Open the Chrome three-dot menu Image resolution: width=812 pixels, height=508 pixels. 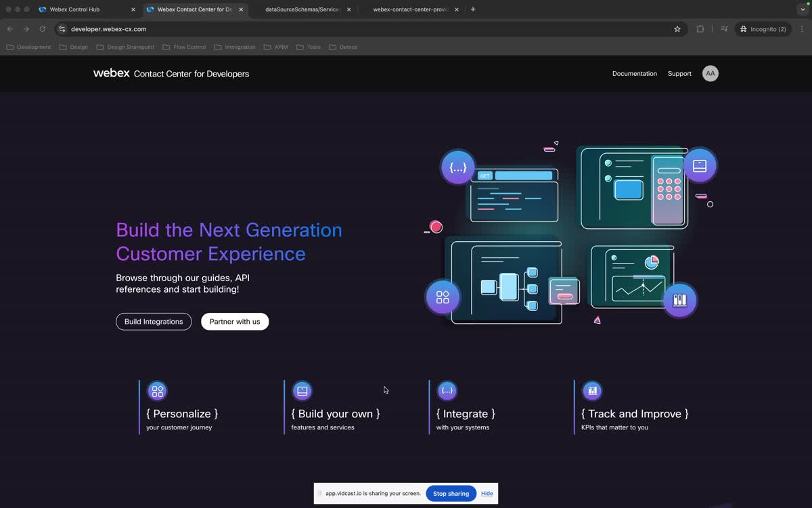tap(802, 29)
